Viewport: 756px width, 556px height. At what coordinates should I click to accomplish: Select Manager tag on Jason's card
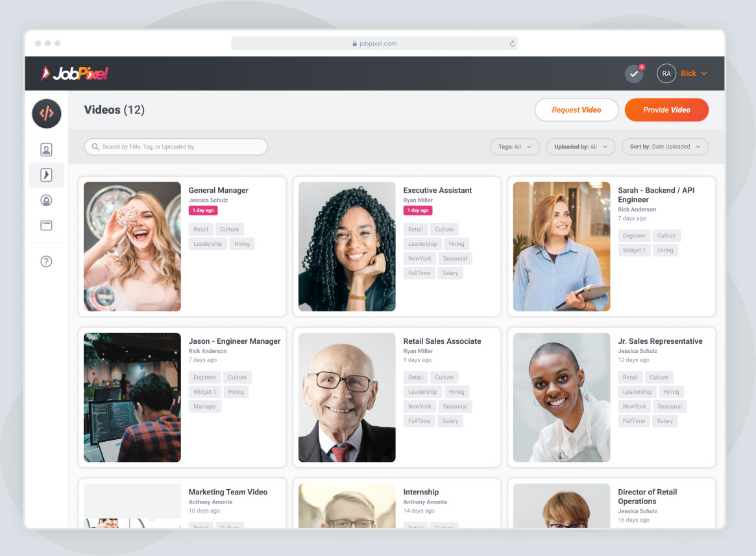click(x=205, y=407)
